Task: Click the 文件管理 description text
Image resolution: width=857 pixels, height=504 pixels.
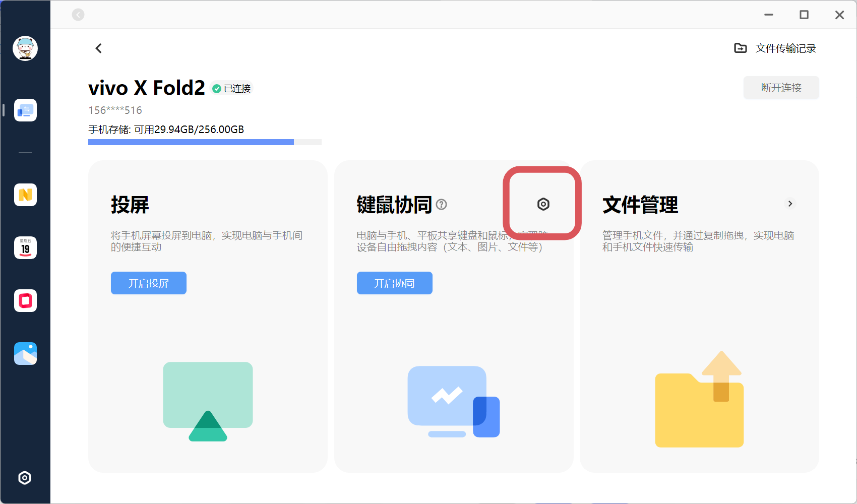Action: coord(698,241)
